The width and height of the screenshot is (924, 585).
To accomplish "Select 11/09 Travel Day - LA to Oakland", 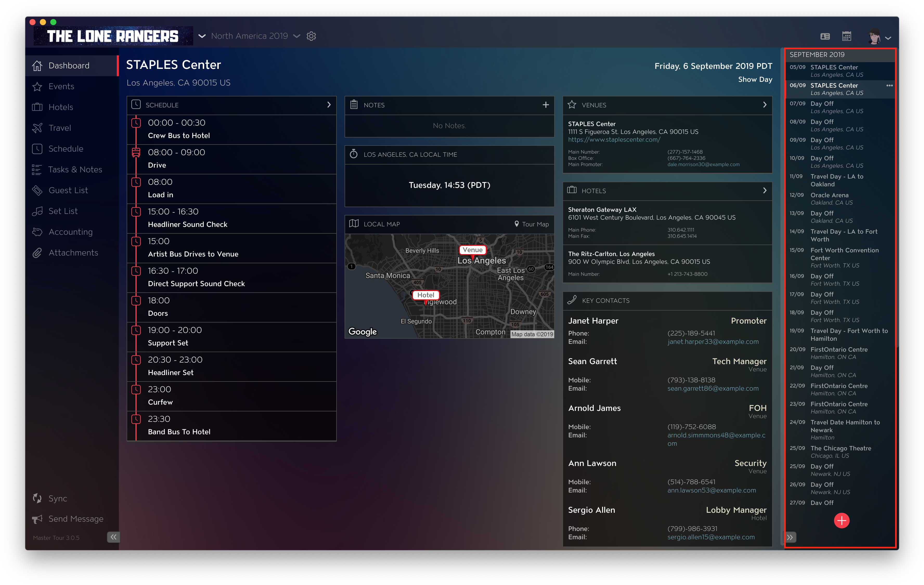I will click(840, 181).
